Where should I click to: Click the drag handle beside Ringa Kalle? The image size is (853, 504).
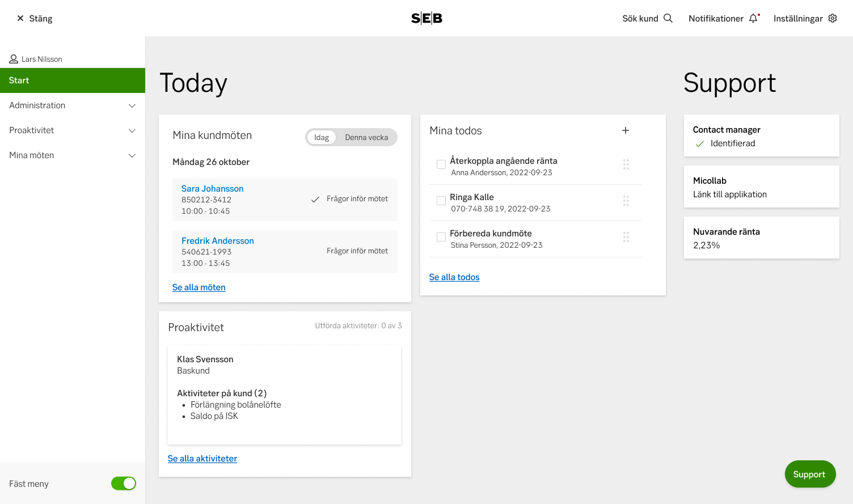(626, 201)
